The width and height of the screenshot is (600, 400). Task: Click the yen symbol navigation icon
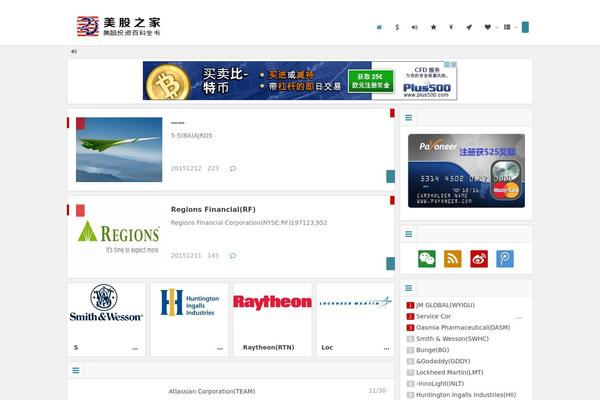pos(451,27)
